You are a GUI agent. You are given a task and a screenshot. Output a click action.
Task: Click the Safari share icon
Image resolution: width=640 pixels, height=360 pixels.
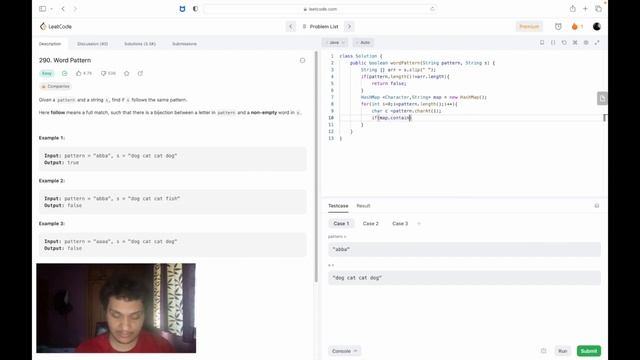pyautogui.click(x=573, y=9)
